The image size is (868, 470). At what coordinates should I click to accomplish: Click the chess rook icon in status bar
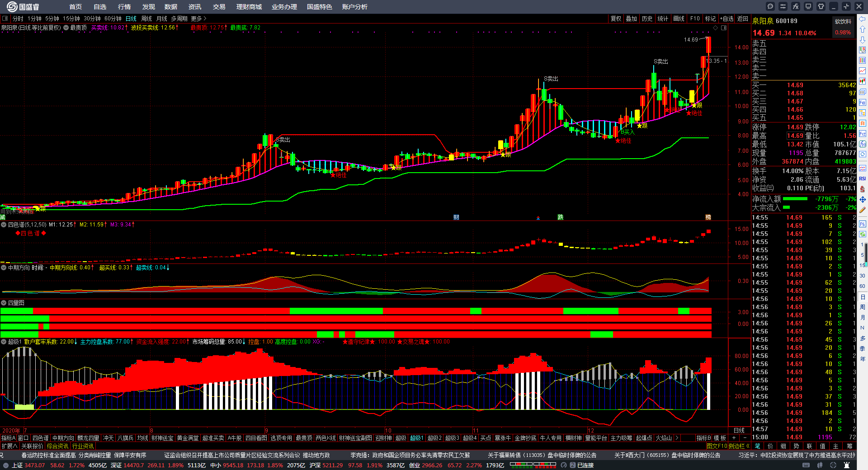tap(847, 465)
